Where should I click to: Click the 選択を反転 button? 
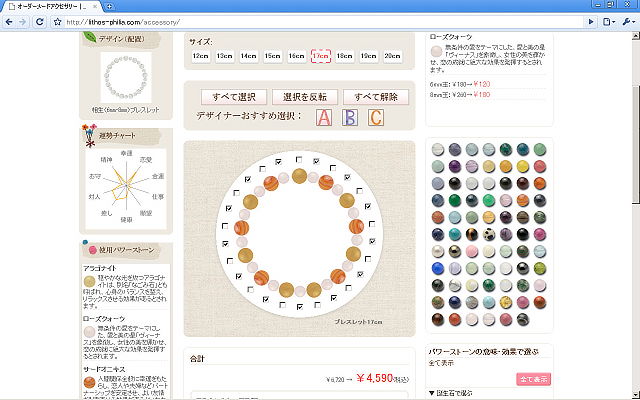click(x=303, y=97)
